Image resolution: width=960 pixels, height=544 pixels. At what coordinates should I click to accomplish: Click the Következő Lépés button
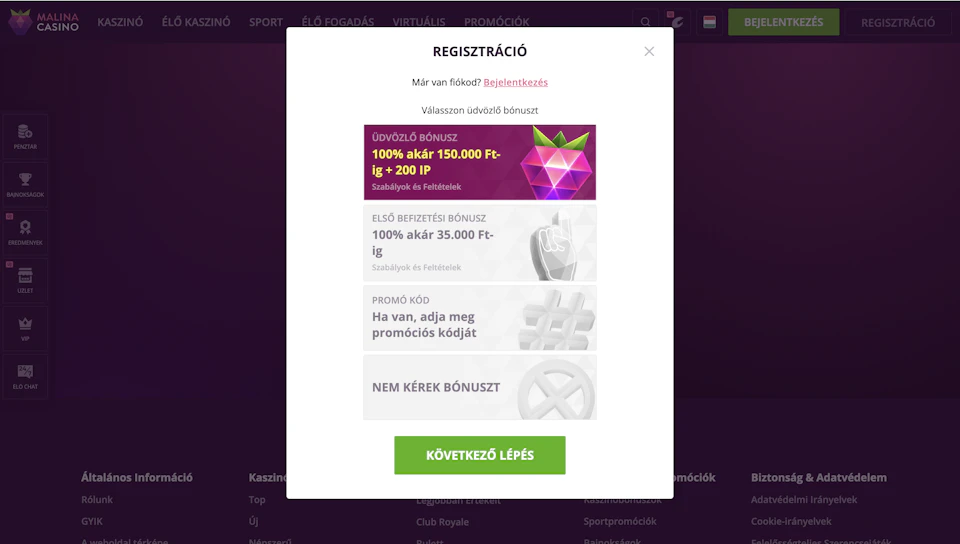tap(479, 455)
